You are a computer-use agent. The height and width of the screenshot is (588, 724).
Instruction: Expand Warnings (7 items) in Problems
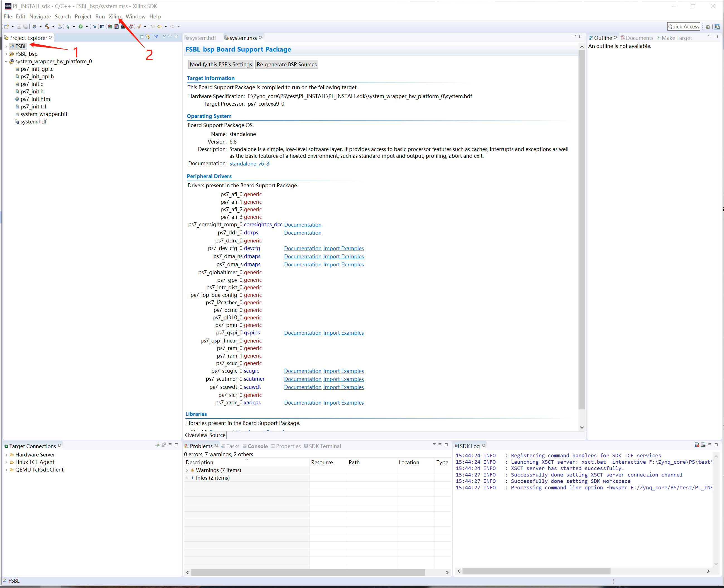tap(187, 470)
